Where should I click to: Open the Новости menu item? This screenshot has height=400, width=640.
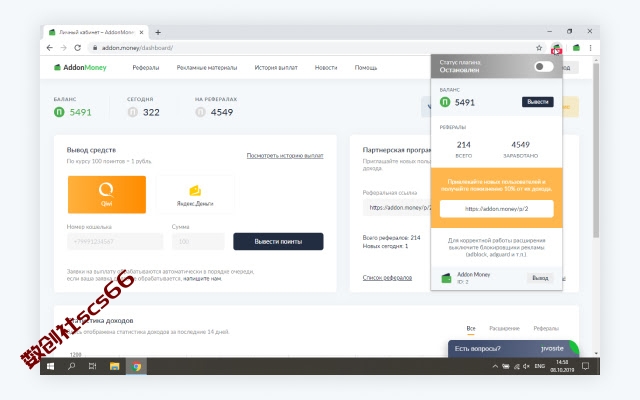[x=326, y=68]
